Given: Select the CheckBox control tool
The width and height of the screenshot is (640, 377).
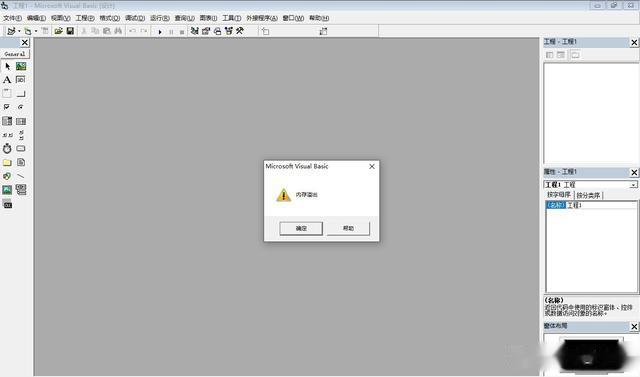Looking at the screenshot, I should [7, 107].
